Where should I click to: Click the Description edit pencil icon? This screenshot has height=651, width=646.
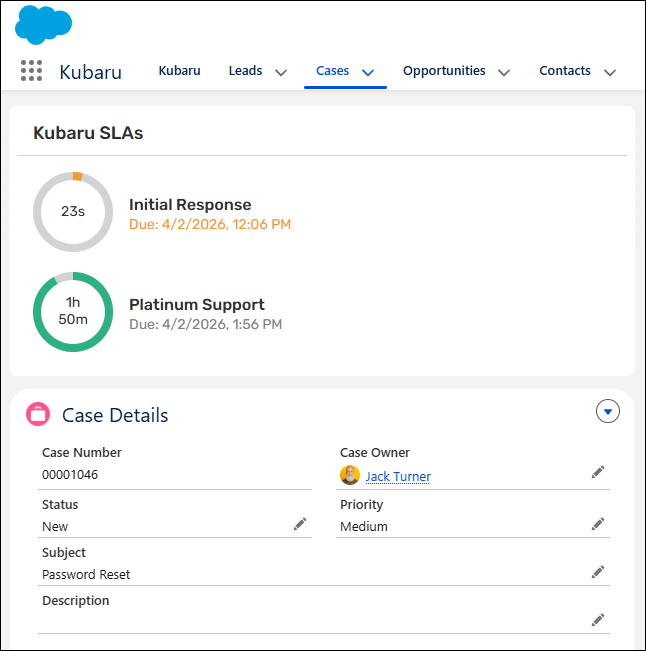598,620
